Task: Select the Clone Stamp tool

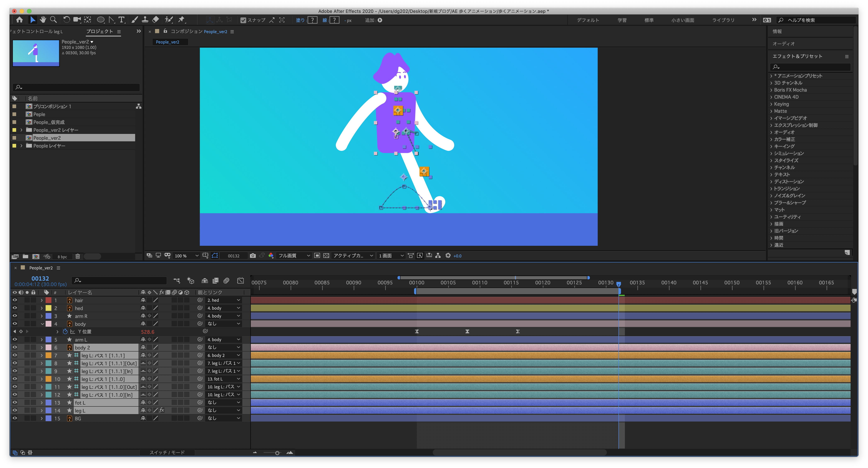Action: [145, 20]
